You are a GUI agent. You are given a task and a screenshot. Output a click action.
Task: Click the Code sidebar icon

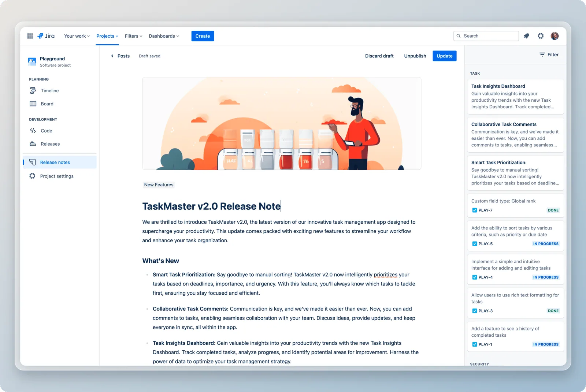pos(33,131)
